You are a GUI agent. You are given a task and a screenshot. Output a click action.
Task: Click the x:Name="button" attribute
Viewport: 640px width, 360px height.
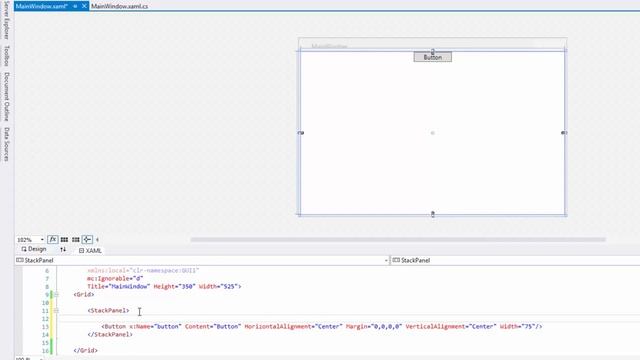click(155, 327)
